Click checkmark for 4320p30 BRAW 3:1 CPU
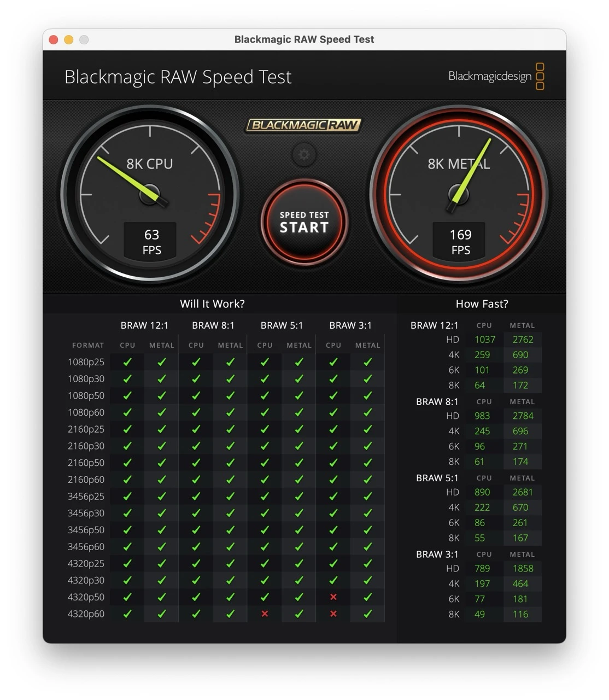 (333, 580)
